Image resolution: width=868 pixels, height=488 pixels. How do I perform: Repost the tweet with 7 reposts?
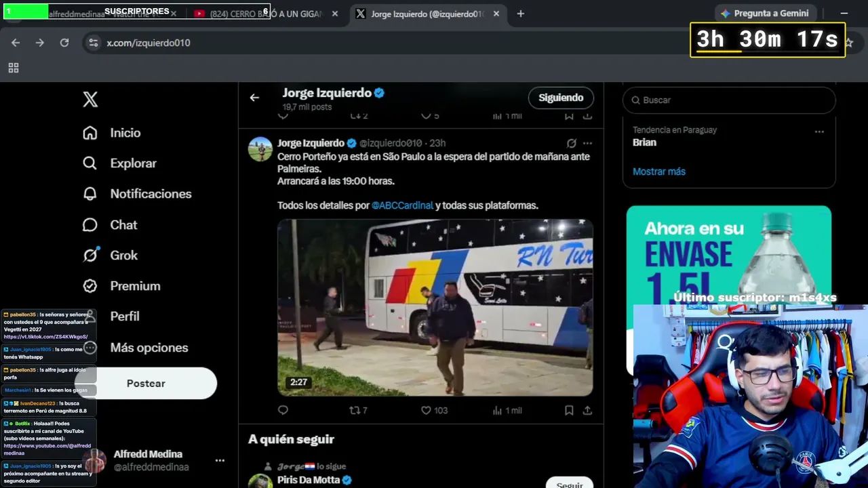pyautogui.click(x=358, y=410)
